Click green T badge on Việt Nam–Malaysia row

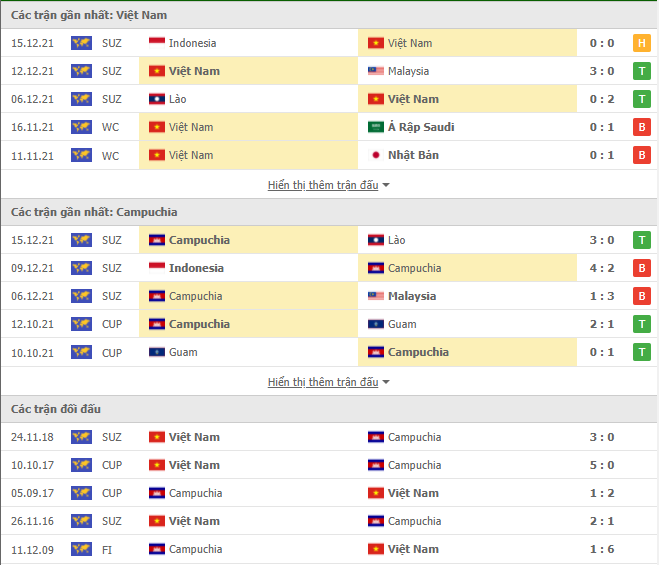(x=641, y=71)
